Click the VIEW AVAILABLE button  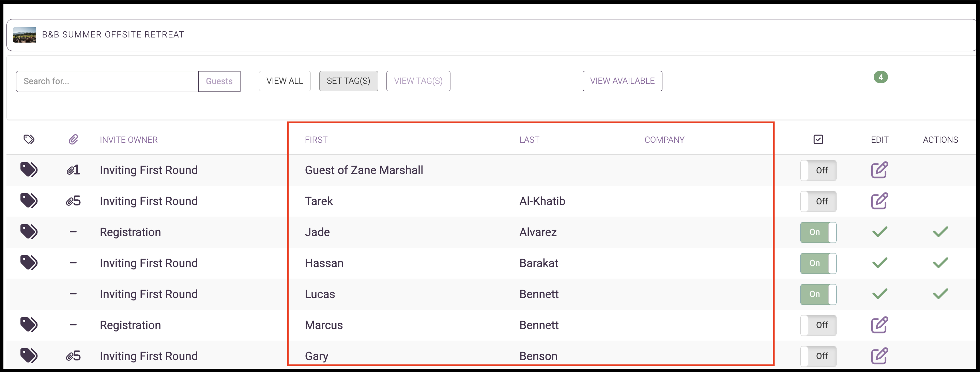coord(622,81)
